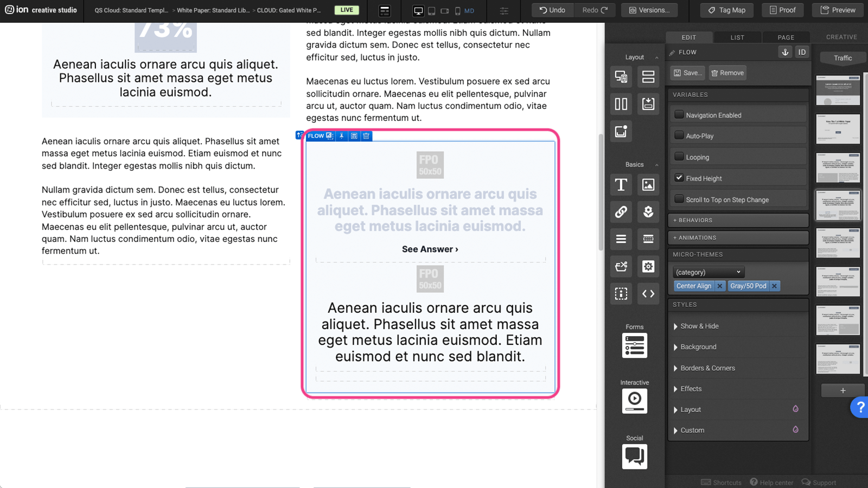The image size is (868, 488).
Task: Toggle the Auto-Play checkbox
Action: pos(679,136)
